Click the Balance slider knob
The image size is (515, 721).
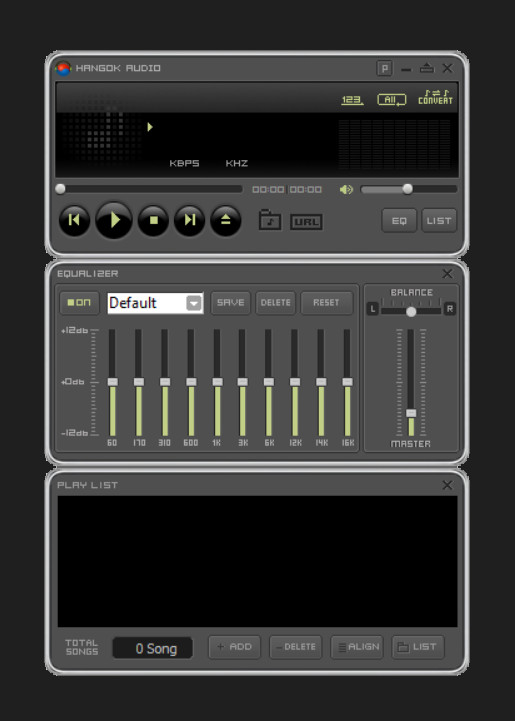point(412,312)
